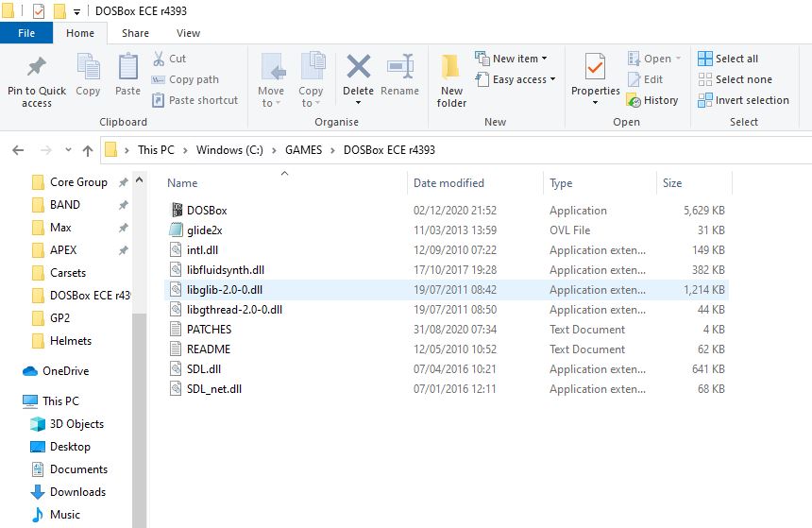Switch to the View ribbon tab
Screen dimensions: 812x528
188,33
